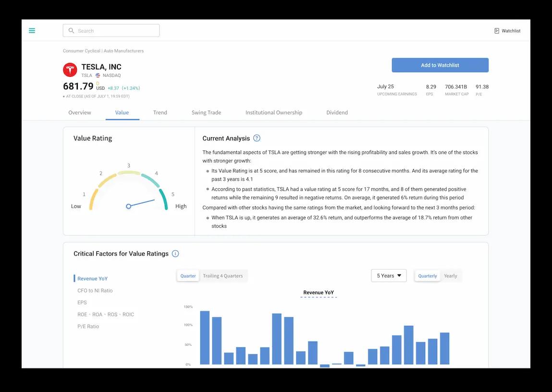Click the +8.37 (+1.24%) change text
Viewport: 552px width, 392px height.
click(x=124, y=88)
